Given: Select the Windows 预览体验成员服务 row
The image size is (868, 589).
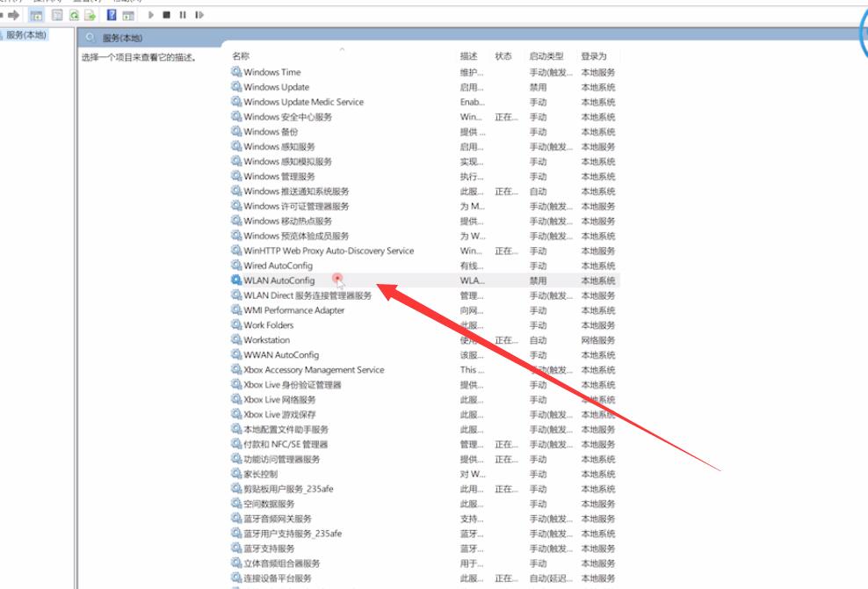Looking at the screenshot, I should pos(423,236).
